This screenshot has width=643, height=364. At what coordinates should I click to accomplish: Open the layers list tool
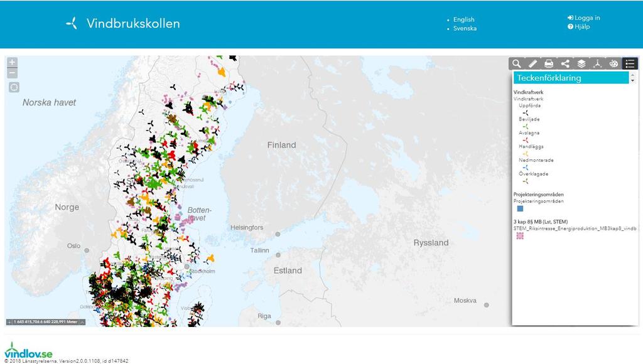pos(581,63)
